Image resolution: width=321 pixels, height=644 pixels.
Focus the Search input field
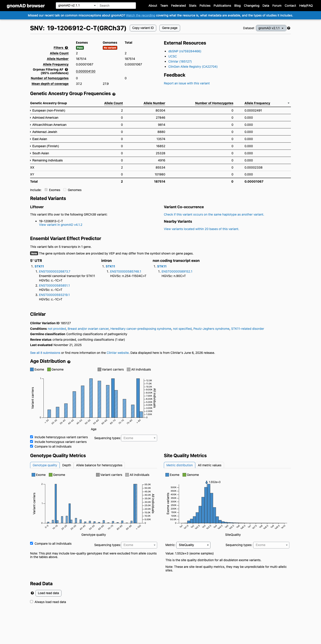pyautogui.click(x=117, y=6)
